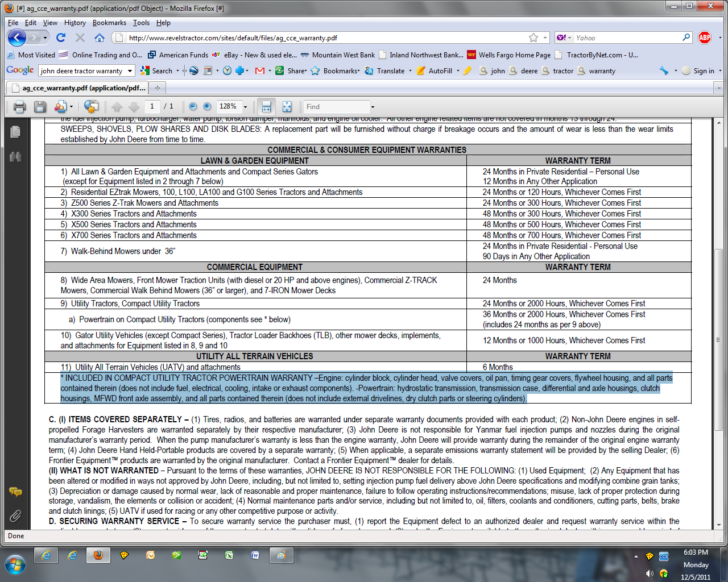Open the binoculars search panel icon
The image size is (728, 582).
click(x=15, y=157)
